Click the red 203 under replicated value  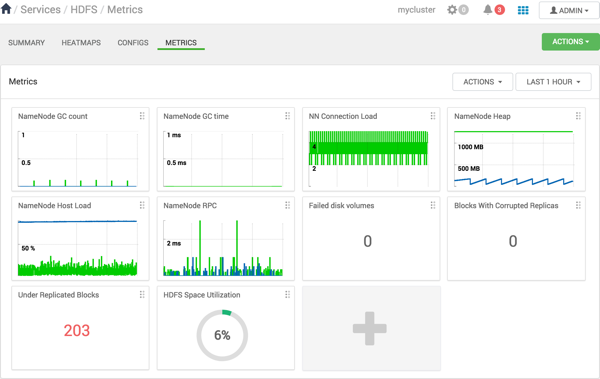point(77,330)
